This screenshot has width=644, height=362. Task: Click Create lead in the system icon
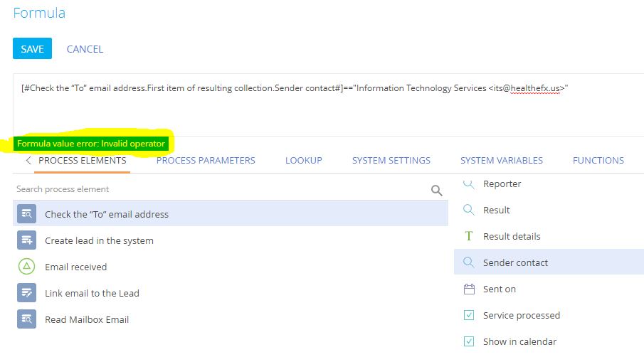click(27, 240)
